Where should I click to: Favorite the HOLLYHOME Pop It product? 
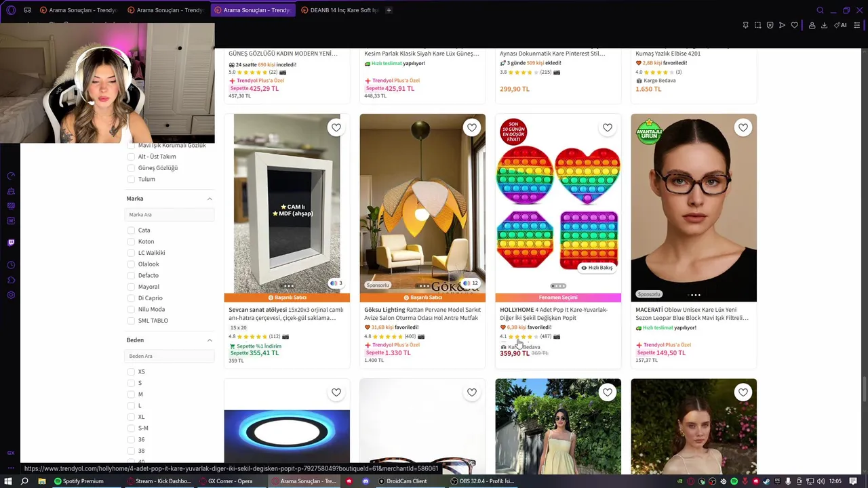[x=608, y=127]
